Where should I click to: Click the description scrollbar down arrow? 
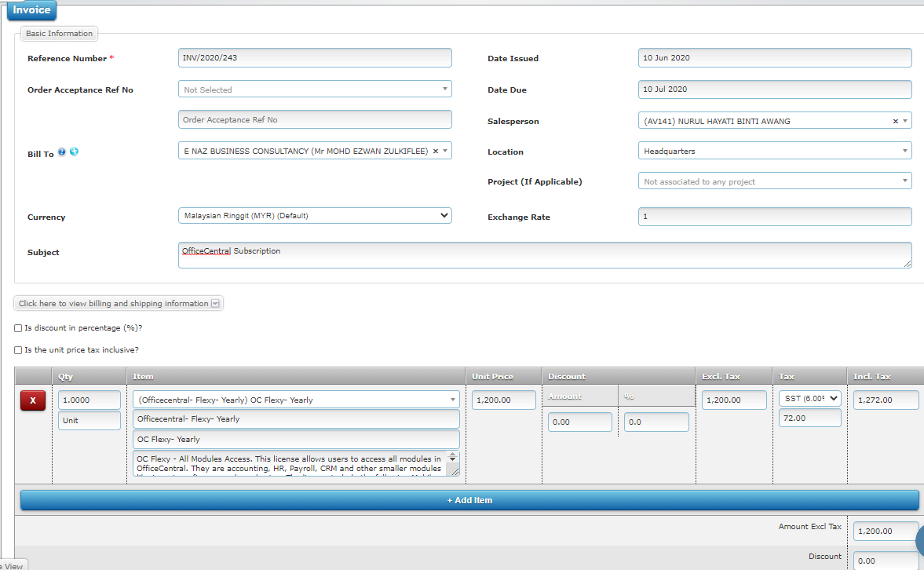pos(452,459)
